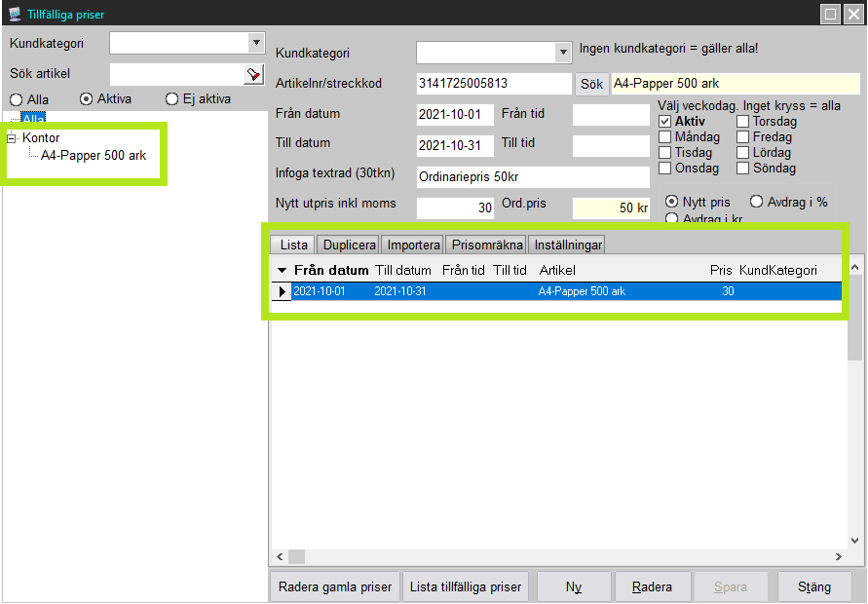This screenshot has height=604, width=868.
Task: Collapse the Kontor tree node
Action: pos(13,138)
